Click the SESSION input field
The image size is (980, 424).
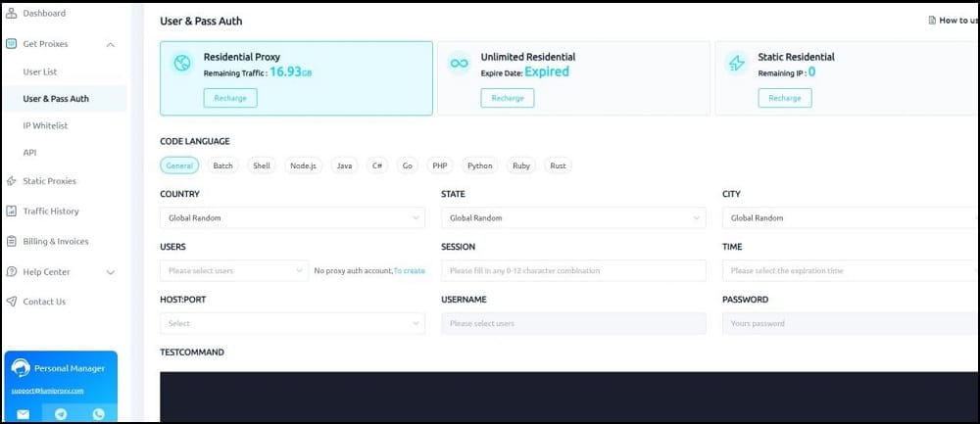[573, 271]
